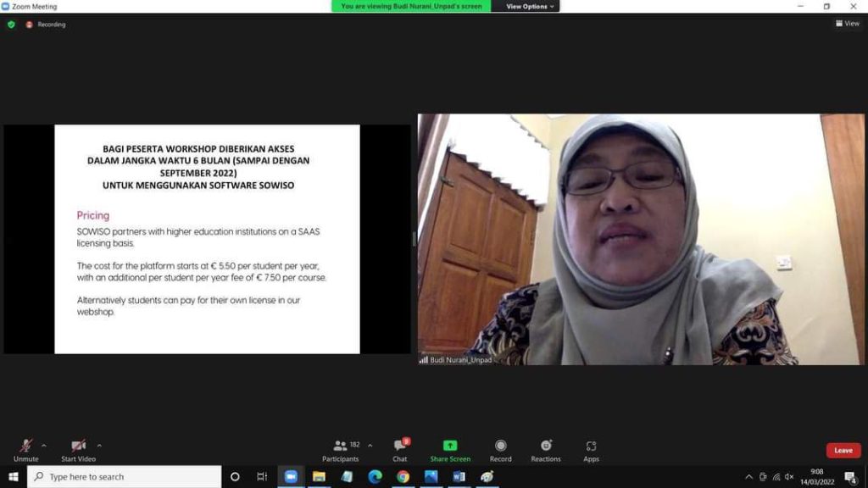Select Budi Nurani_Unpad's video feed
The height and width of the screenshot is (488, 868).
point(641,239)
